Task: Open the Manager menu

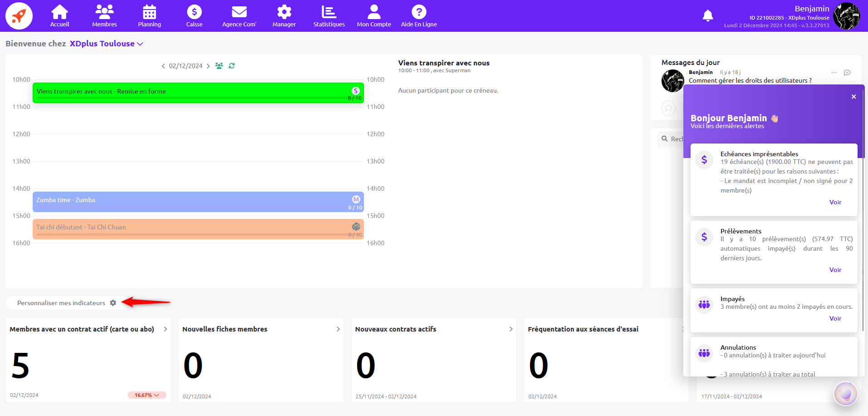Action: (284, 16)
